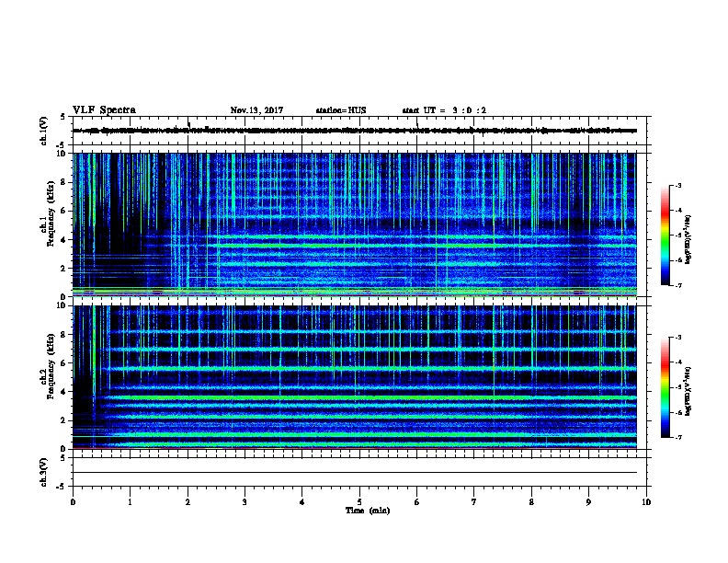Screen dimensions: 728x563
Task: Click the "station=HUS" header label
Action: (x=341, y=110)
